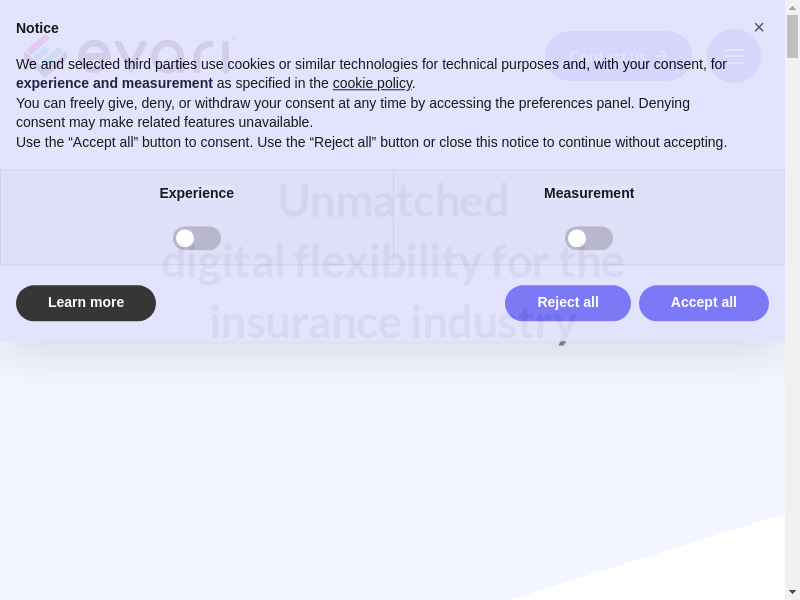
Task: Click the vertical scrollbar thumb
Action: tap(792, 36)
